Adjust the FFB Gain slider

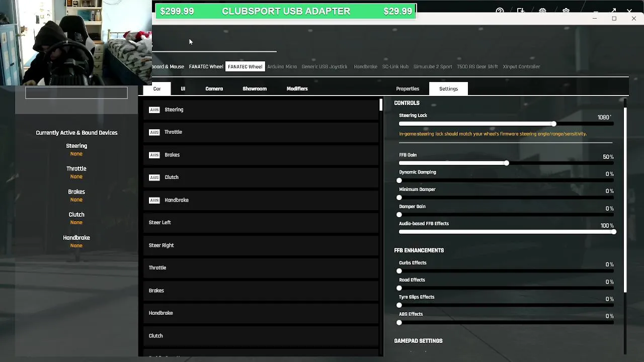tap(506, 163)
